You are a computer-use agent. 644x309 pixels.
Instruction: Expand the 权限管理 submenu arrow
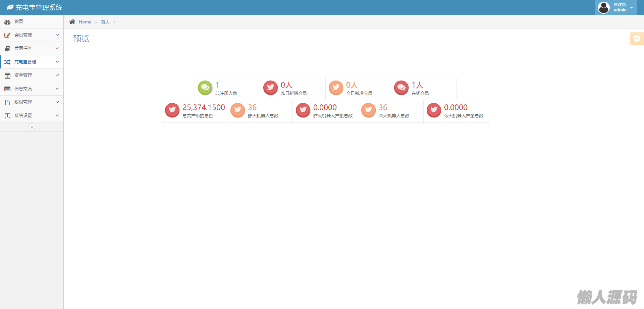point(57,102)
